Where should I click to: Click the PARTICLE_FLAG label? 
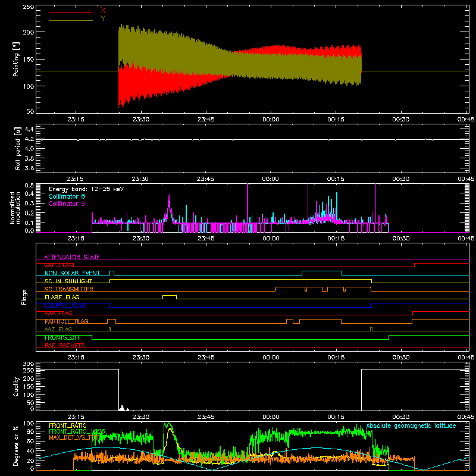click(x=67, y=321)
